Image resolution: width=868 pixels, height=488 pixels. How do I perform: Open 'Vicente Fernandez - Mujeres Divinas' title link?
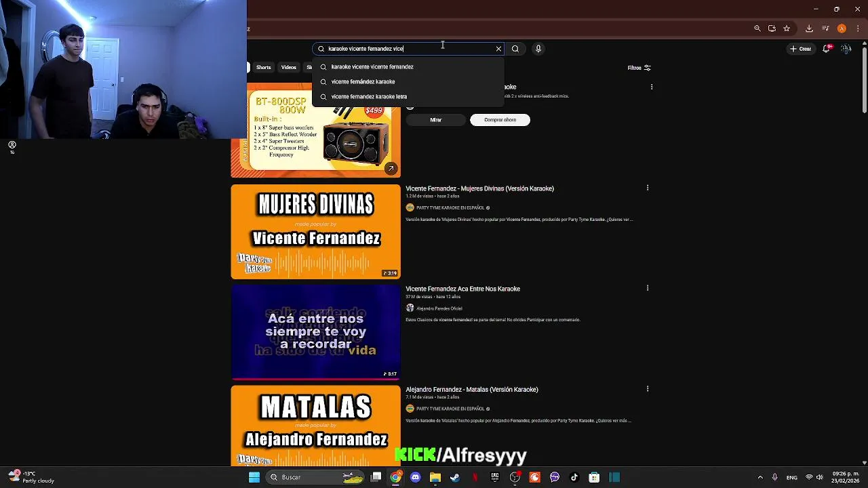pos(479,188)
